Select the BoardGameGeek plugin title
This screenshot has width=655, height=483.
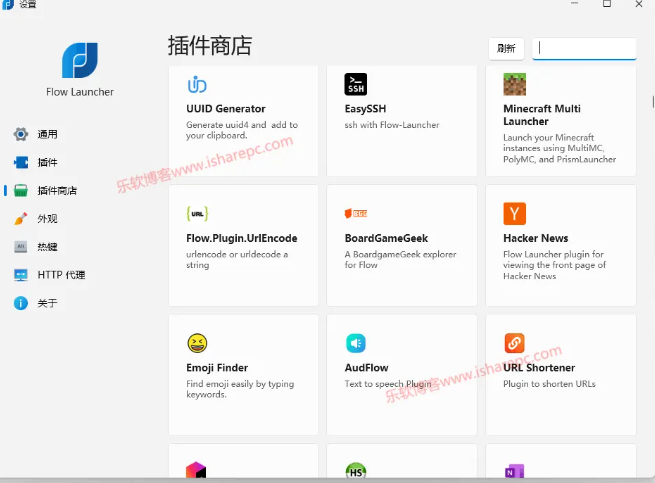(x=386, y=238)
